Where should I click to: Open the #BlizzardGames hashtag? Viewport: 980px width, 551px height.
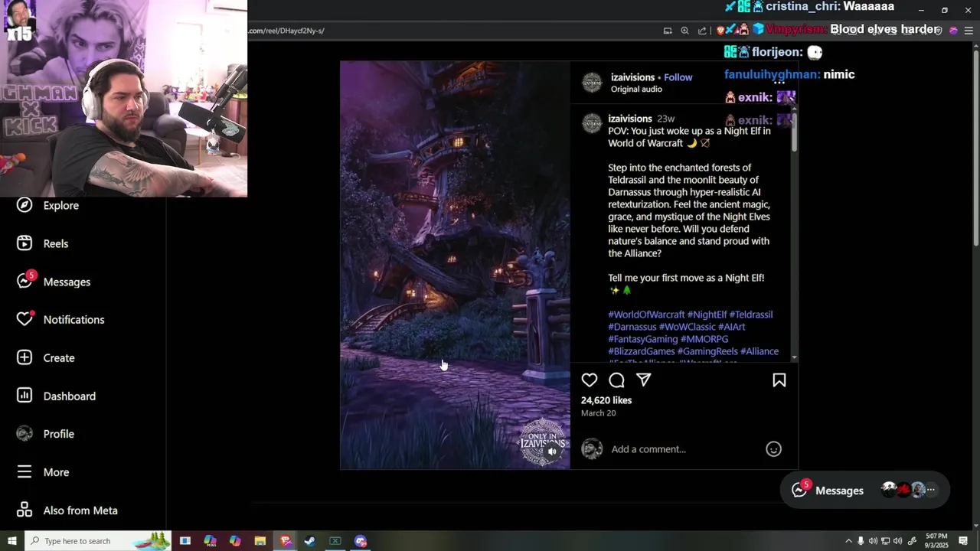(642, 351)
